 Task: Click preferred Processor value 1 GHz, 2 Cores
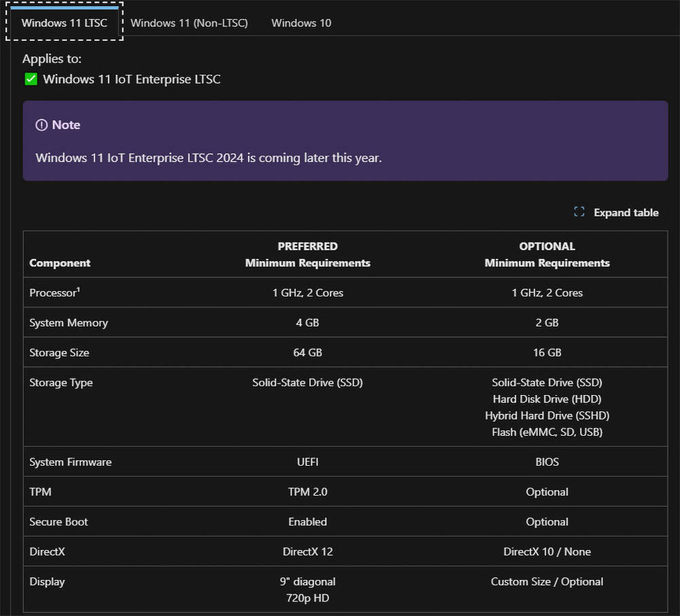[x=307, y=293]
